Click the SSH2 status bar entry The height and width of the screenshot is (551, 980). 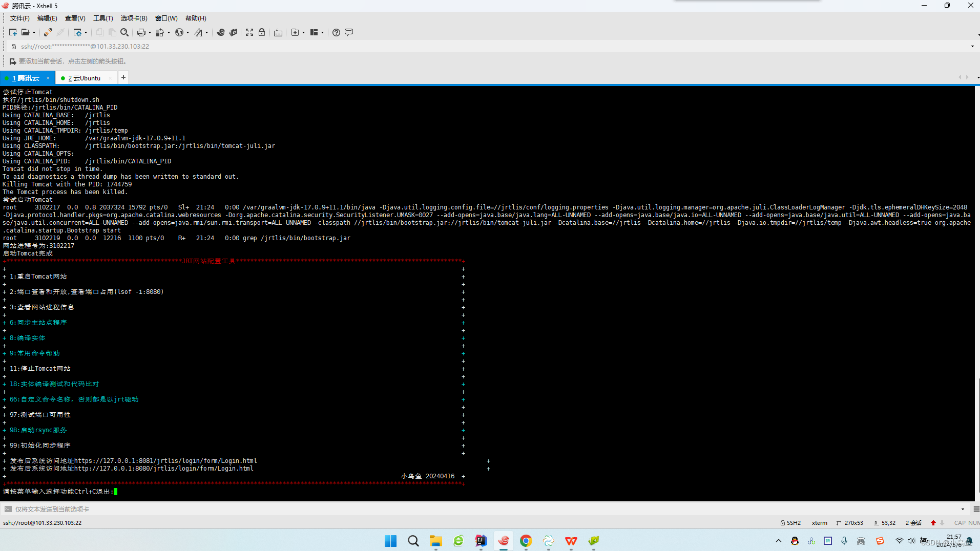(790, 523)
